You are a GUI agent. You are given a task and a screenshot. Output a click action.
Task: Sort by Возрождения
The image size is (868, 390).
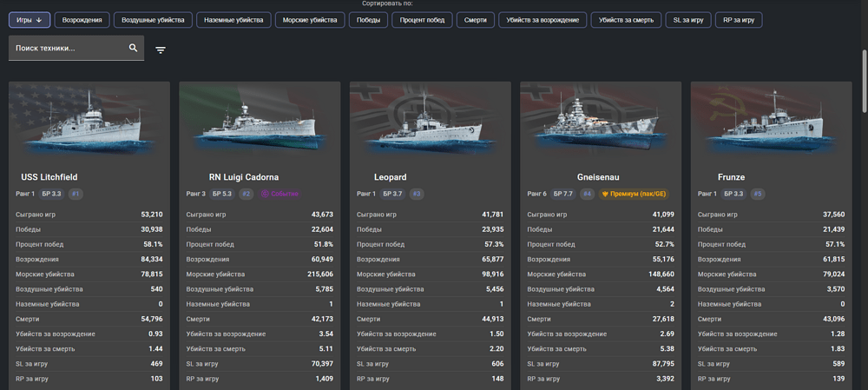(x=82, y=20)
